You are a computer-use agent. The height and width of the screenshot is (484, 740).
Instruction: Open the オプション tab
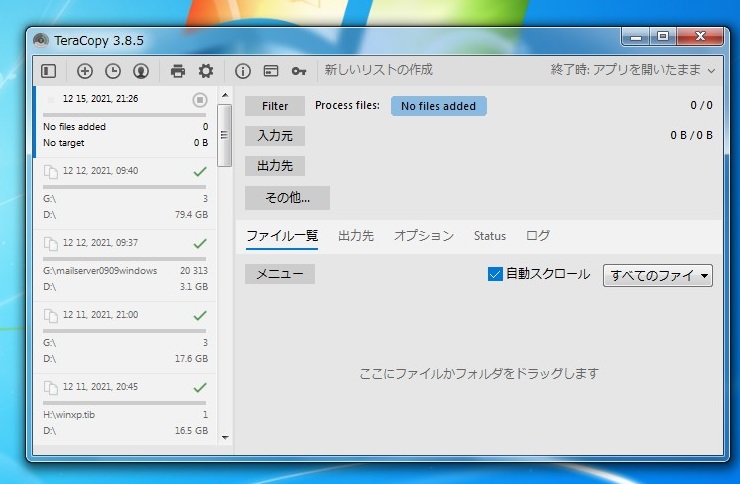424,235
